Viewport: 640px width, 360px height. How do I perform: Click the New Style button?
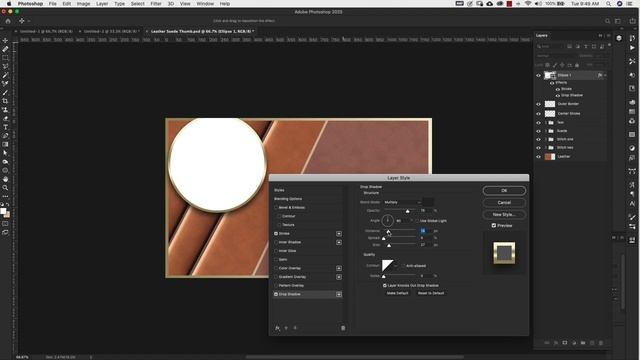point(504,214)
